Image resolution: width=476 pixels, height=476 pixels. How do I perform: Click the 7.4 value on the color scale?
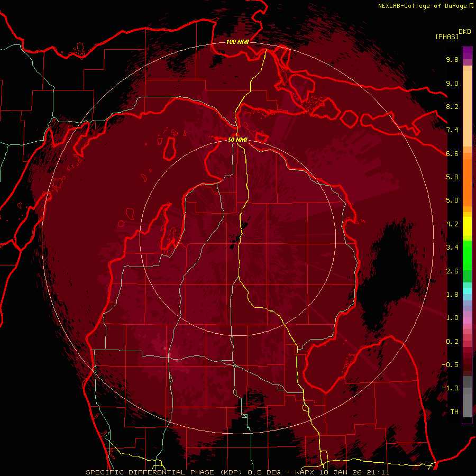(452, 130)
